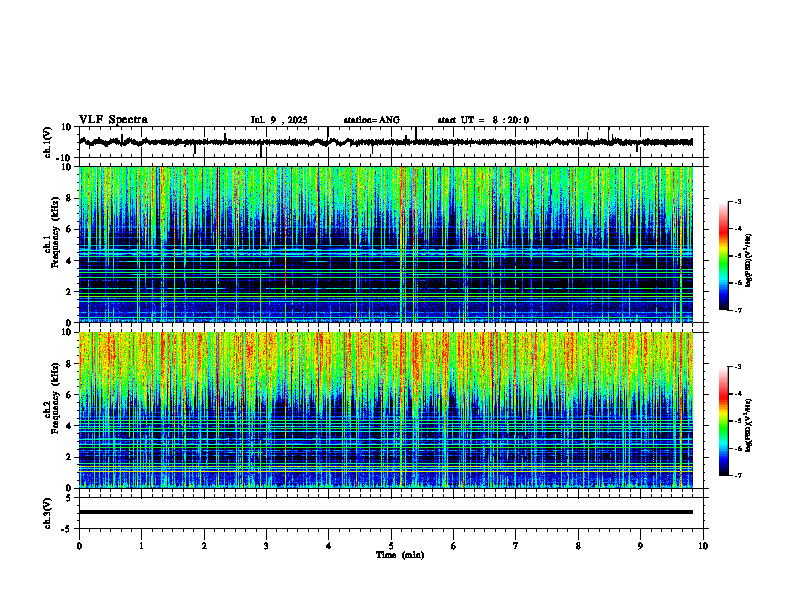Click the "10" tick on Time axis
The height and width of the screenshot is (612, 792).
tap(703, 546)
